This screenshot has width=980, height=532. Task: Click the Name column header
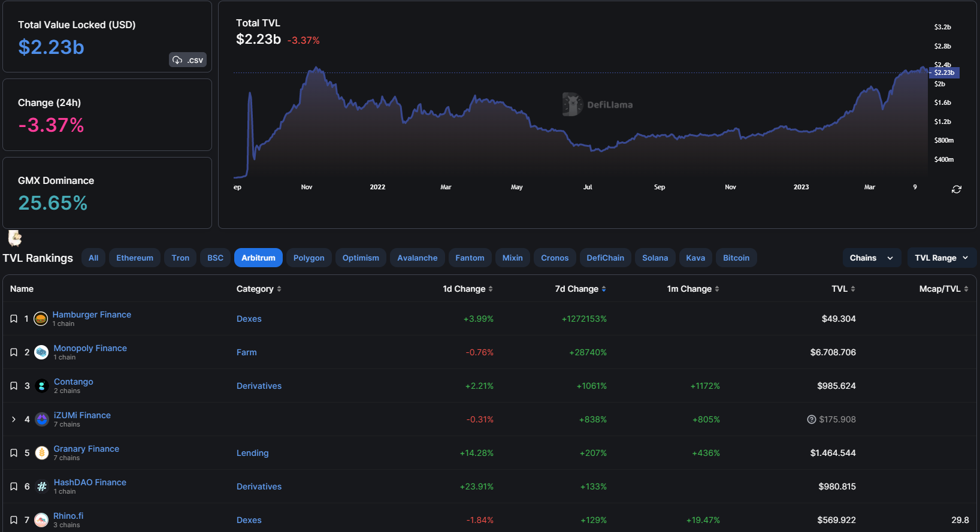[x=22, y=289]
